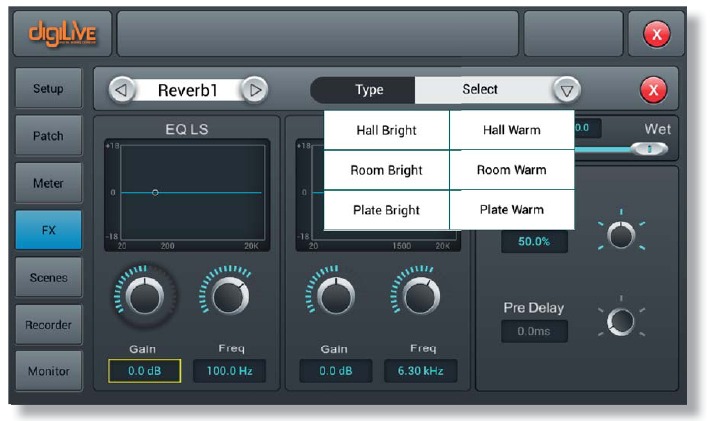The height and width of the screenshot is (421, 713).
Task: Click the Pre Delay knob
Action: (x=621, y=321)
